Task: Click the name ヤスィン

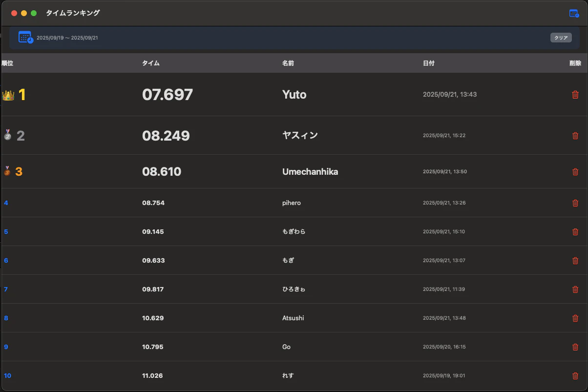Action: pos(300,136)
